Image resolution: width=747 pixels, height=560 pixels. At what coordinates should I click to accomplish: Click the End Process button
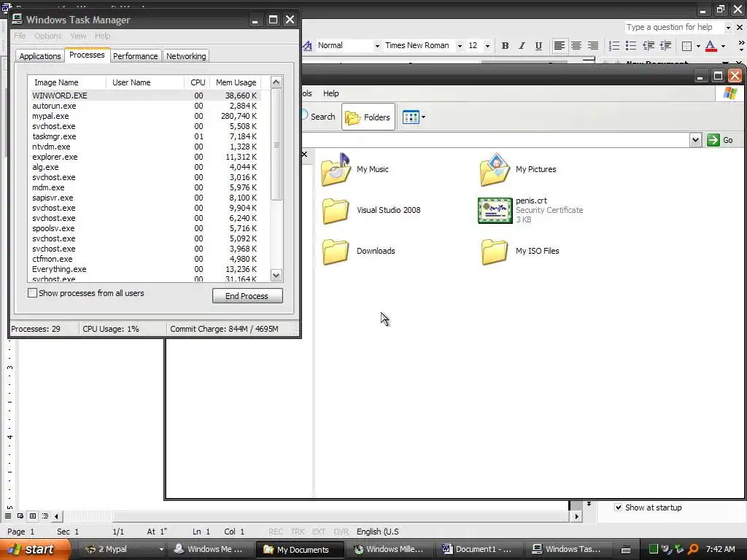247,296
